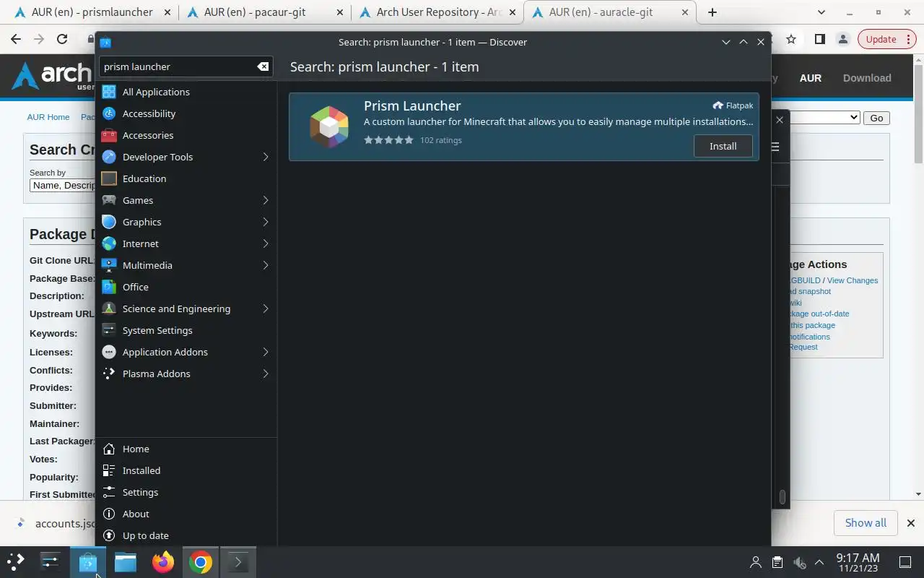Click the Internet globe icon
Image resolution: width=924 pixels, height=578 pixels.
pyautogui.click(x=109, y=243)
